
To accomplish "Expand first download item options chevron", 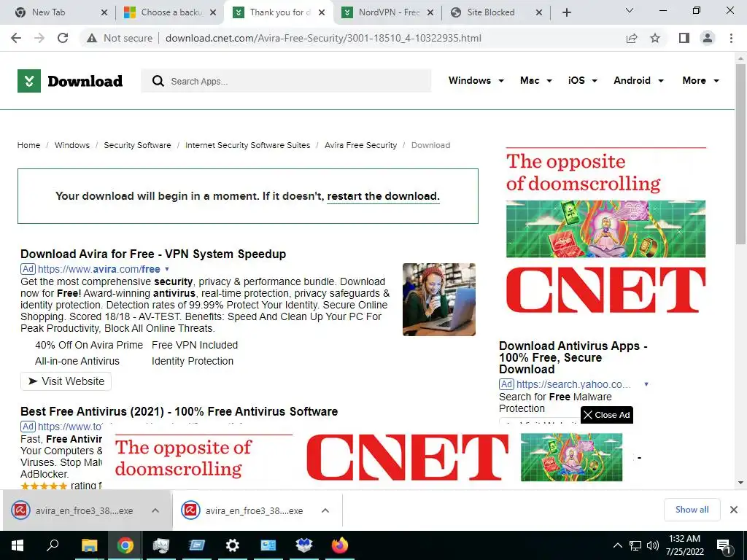I will click(x=155, y=510).
